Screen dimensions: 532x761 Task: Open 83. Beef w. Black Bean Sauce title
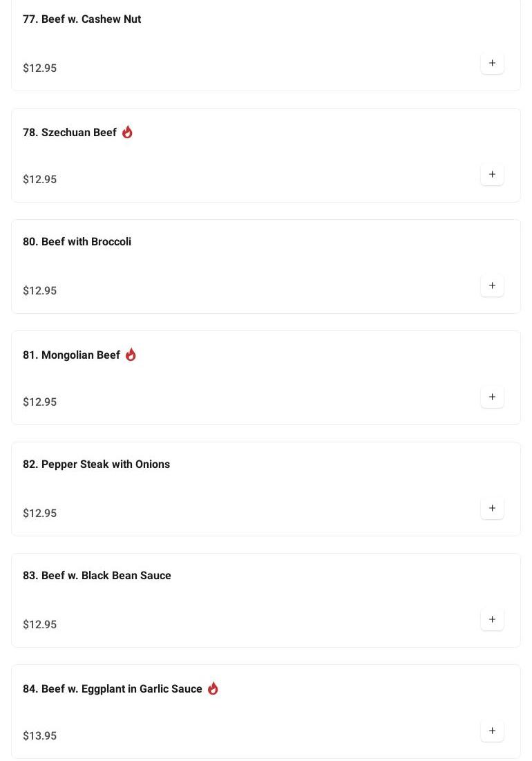pos(97,576)
